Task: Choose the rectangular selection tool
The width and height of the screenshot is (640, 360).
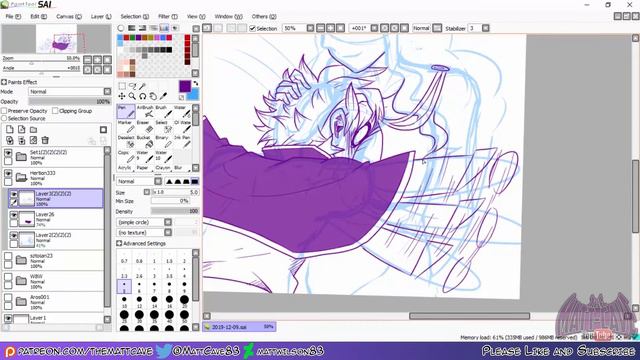Action: coord(122,86)
